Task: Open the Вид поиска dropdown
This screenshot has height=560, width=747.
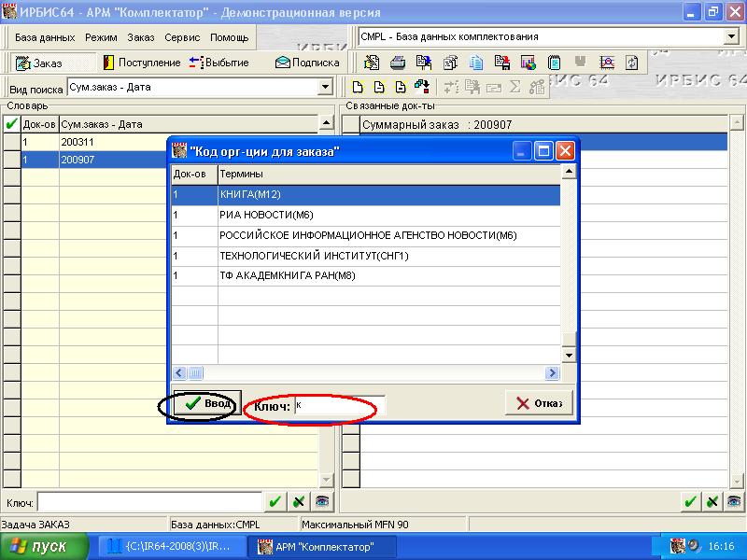Action: click(x=326, y=87)
